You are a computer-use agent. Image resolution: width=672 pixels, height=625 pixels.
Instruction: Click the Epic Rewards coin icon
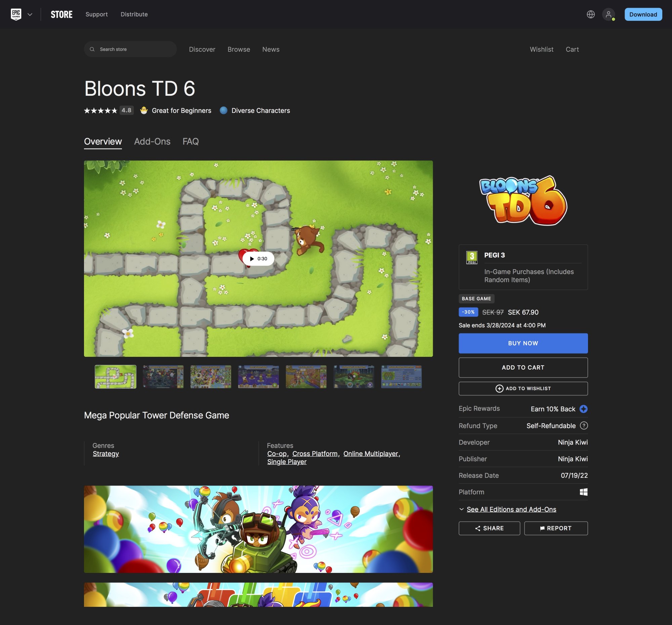point(583,409)
